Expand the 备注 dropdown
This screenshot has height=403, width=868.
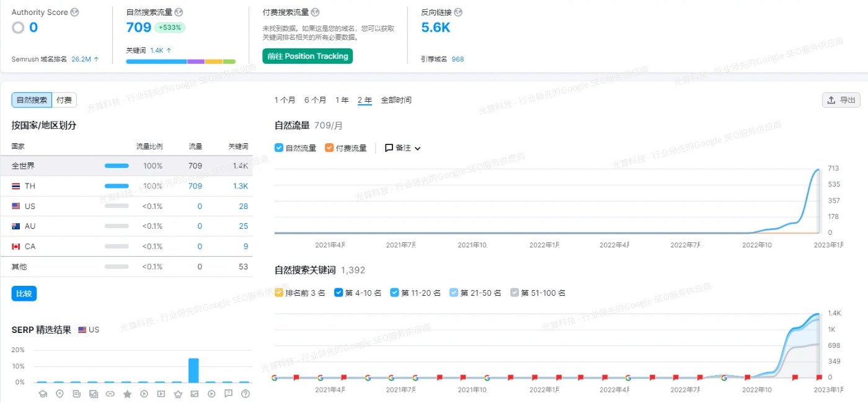(x=417, y=148)
